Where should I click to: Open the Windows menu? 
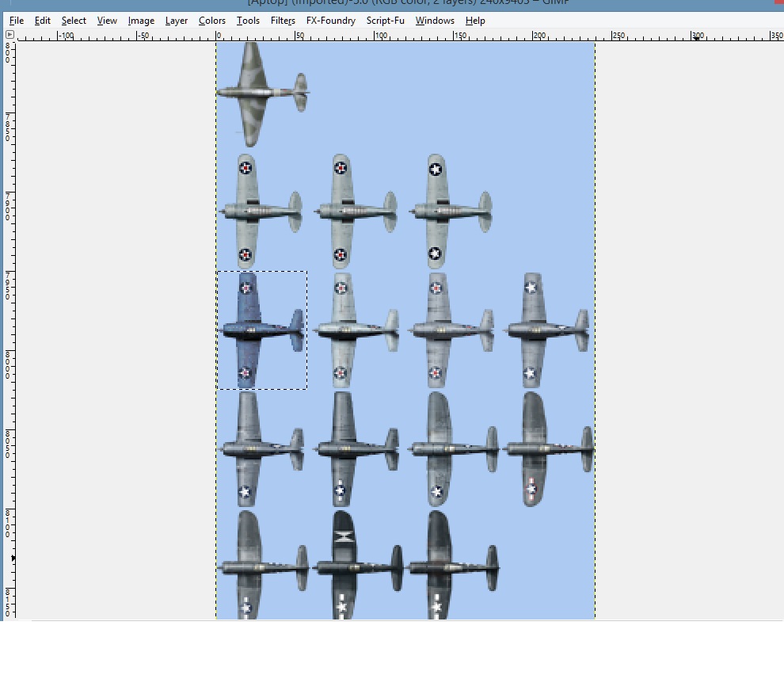click(x=435, y=21)
